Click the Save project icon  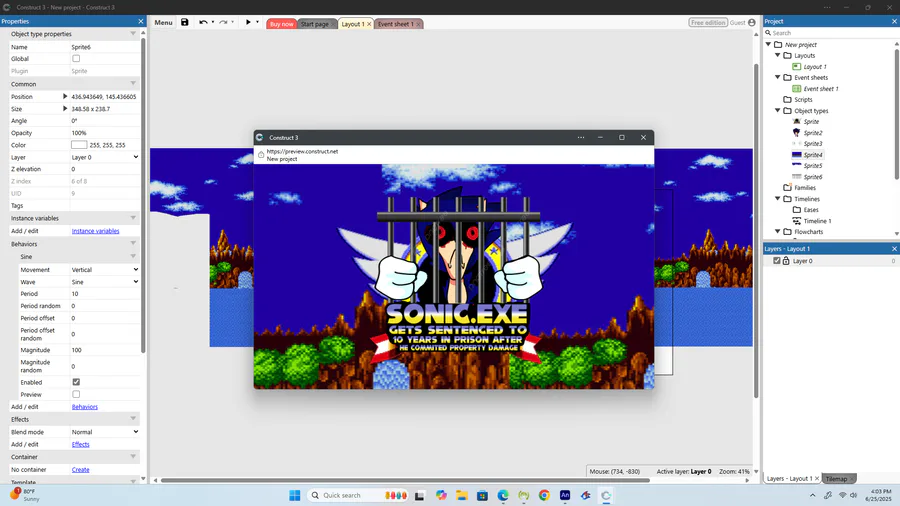coord(184,22)
